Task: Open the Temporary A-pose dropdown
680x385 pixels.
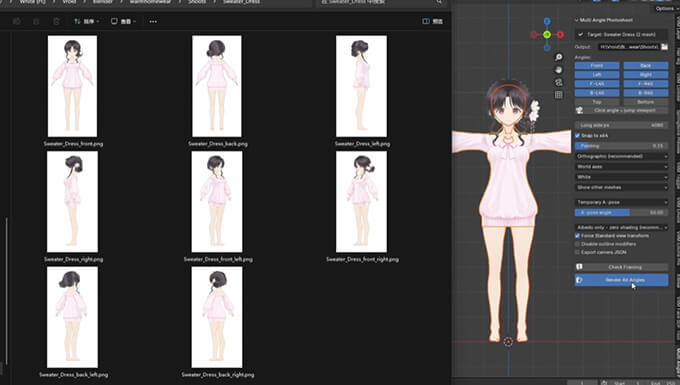Action: (621, 202)
